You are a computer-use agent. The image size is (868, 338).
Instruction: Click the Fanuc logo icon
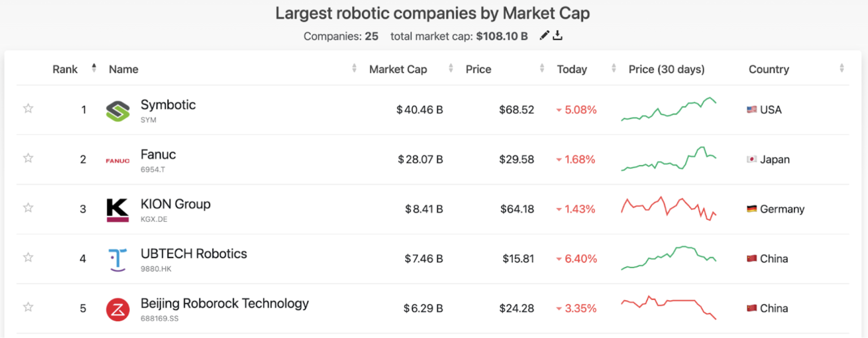tap(118, 160)
